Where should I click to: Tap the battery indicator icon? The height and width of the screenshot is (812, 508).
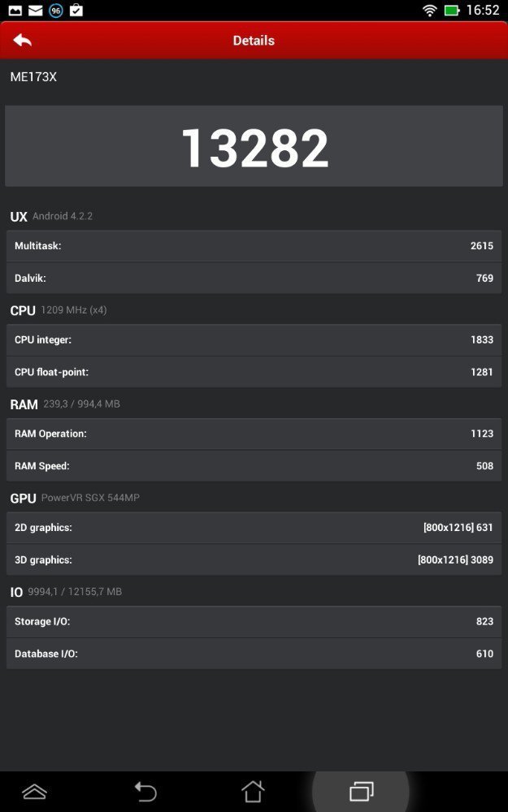(x=451, y=11)
